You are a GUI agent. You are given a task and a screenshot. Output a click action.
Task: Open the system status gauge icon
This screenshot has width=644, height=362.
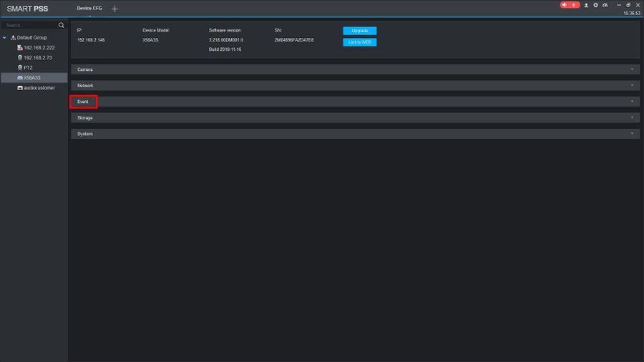point(605,5)
